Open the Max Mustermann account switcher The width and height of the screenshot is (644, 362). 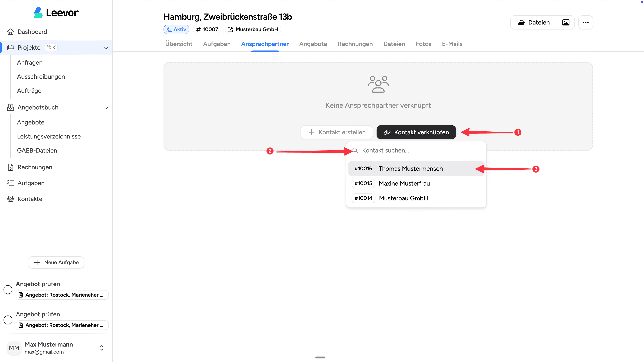[102, 348]
